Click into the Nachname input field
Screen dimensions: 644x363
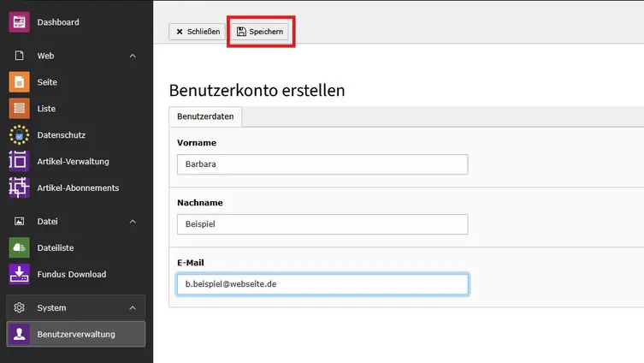click(x=322, y=224)
